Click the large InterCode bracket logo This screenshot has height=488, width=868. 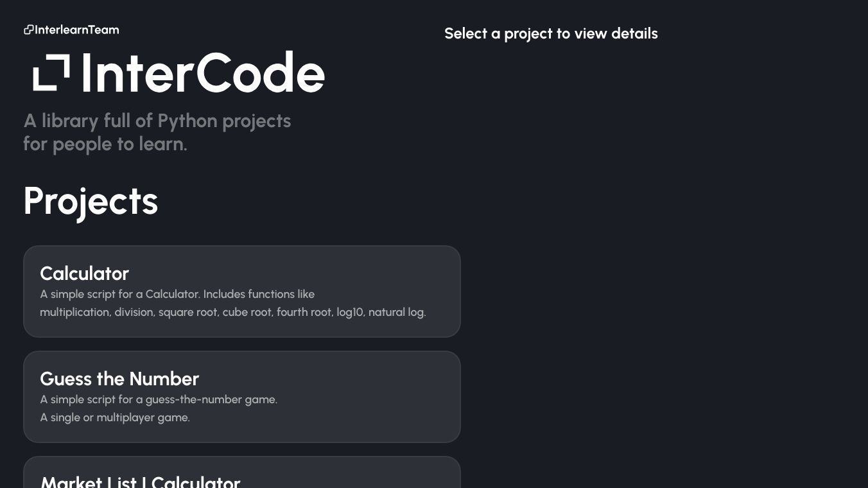51,73
